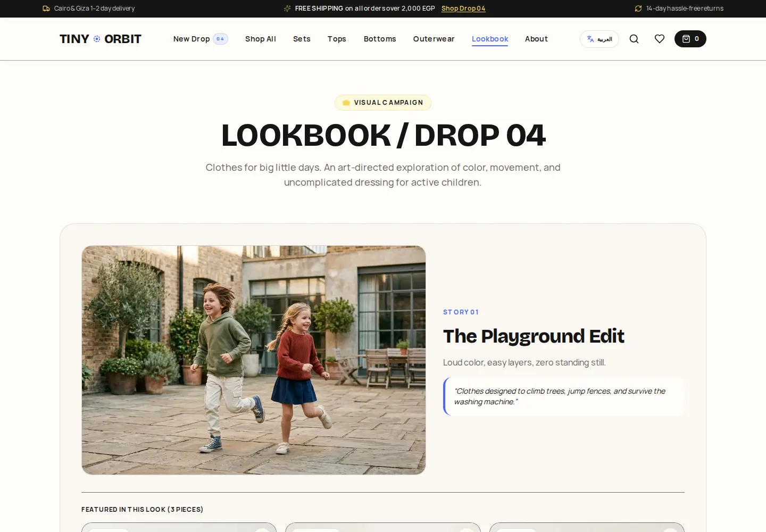
Task: Click the Cairo & Giza delivery notice
Action: coord(94,9)
